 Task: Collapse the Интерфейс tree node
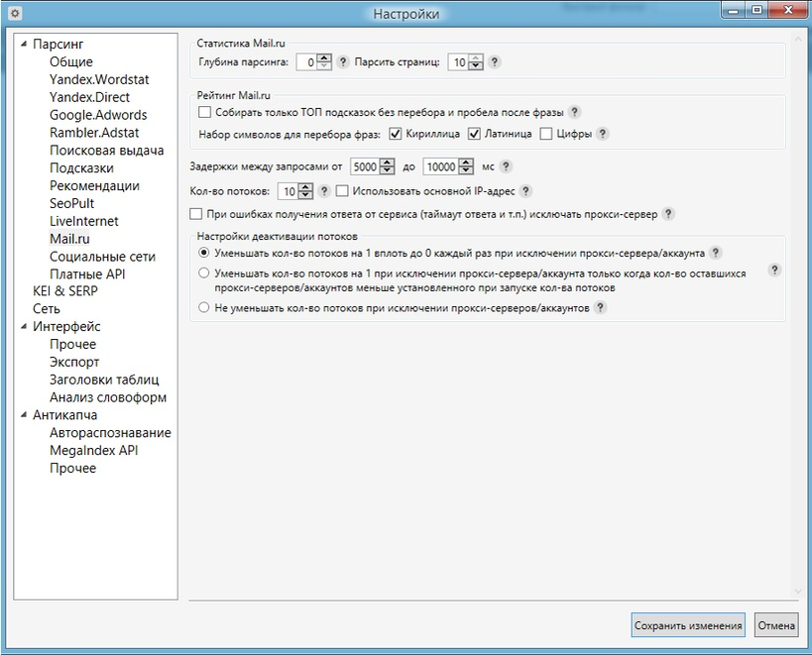(24, 327)
